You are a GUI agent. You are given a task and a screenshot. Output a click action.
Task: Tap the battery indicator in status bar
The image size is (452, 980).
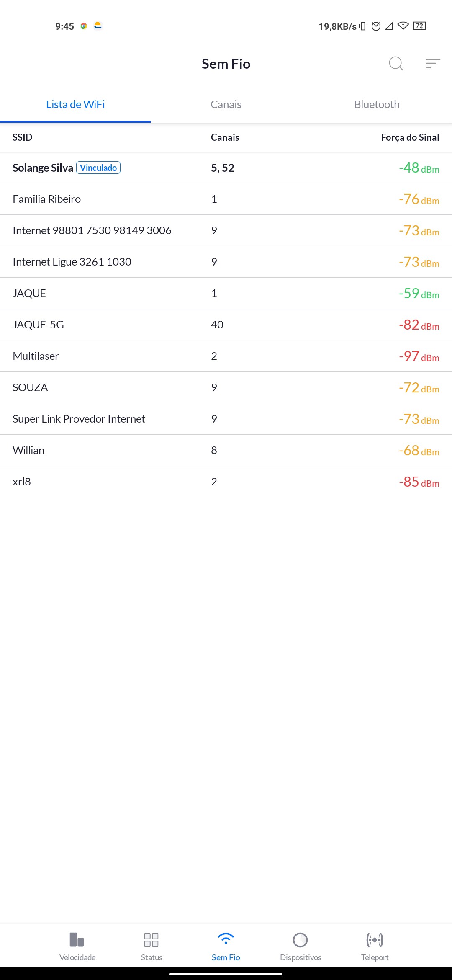(x=419, y=26)
